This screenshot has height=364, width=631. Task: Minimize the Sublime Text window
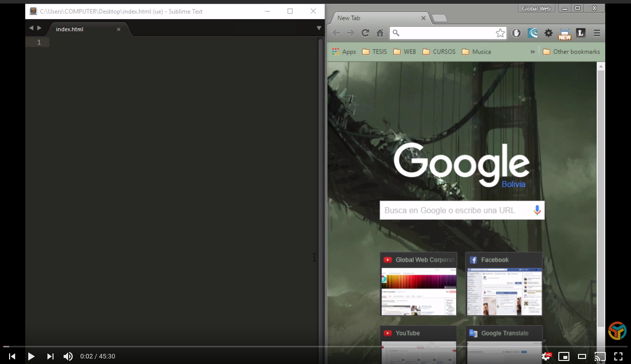click(x=267, y=11)
